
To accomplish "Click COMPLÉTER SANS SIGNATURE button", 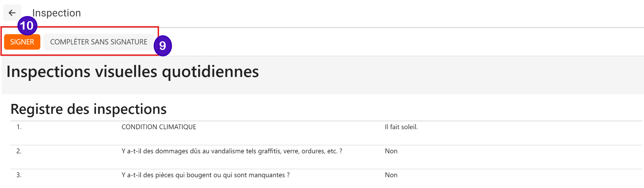I will pyautogui.click(x=98, y=42).
